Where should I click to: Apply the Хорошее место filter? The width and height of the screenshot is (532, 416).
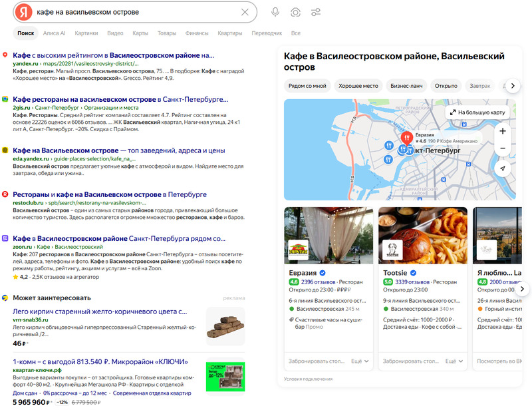[358, 86]
